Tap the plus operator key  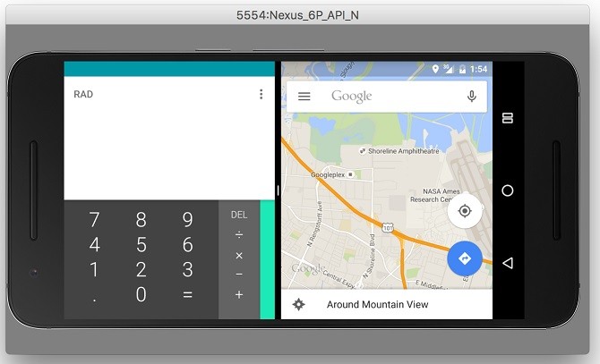pyautogui.click(x=239, y=294)
